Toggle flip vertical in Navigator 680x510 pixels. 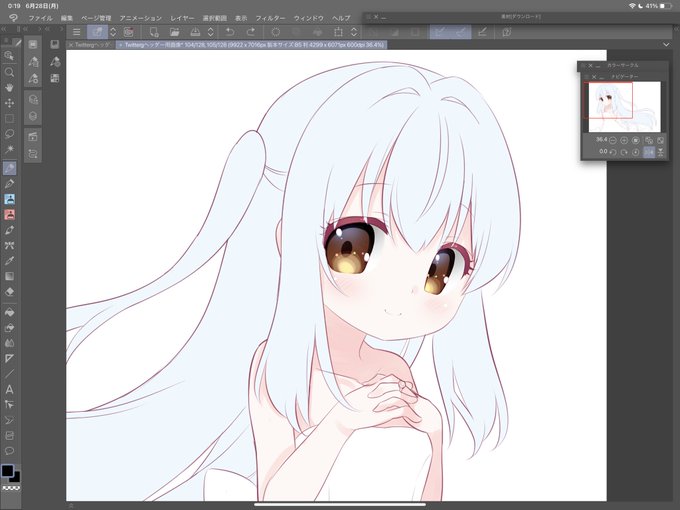tap(660, 152)
